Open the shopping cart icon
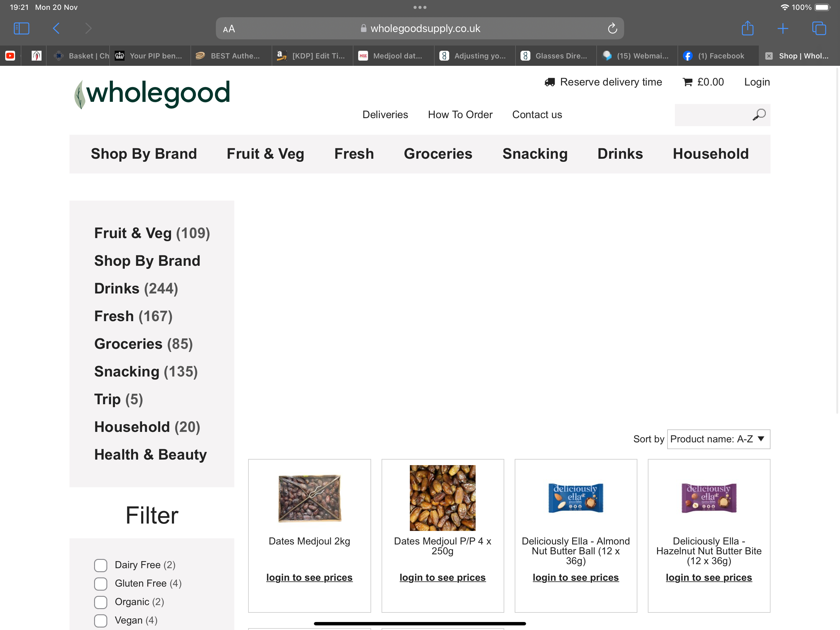The image size is (840, 630). tap(687, 82)
